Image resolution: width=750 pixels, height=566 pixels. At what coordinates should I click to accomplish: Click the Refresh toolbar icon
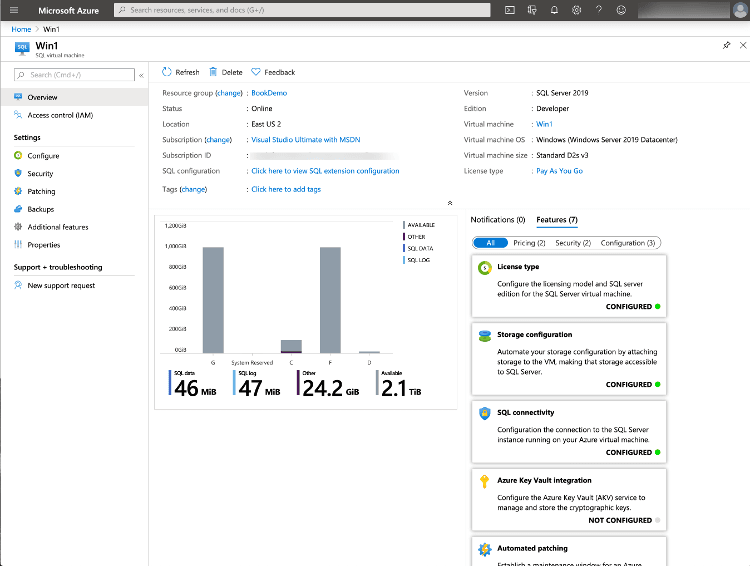167,72
